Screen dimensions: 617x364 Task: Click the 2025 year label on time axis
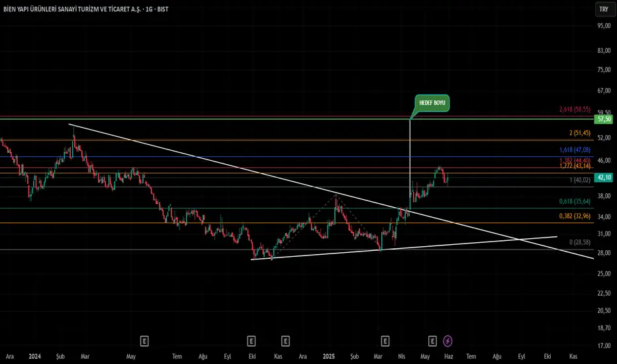pos(328,357)
